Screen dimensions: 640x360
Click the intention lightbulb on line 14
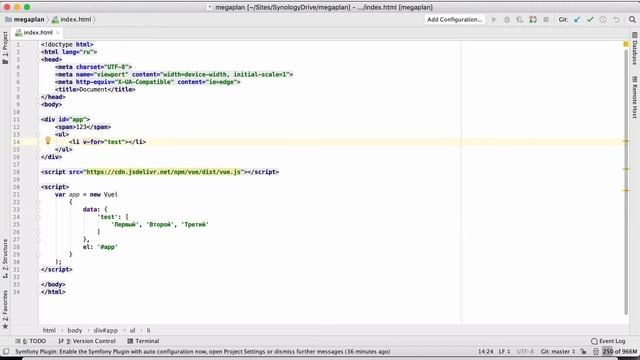pos(48,141)
